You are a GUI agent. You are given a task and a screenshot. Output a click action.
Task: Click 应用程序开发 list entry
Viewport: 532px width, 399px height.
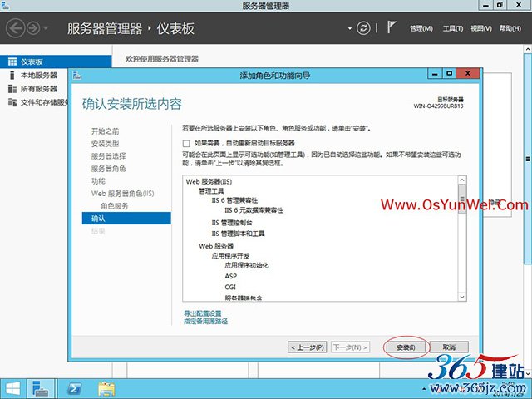[230, 256]
